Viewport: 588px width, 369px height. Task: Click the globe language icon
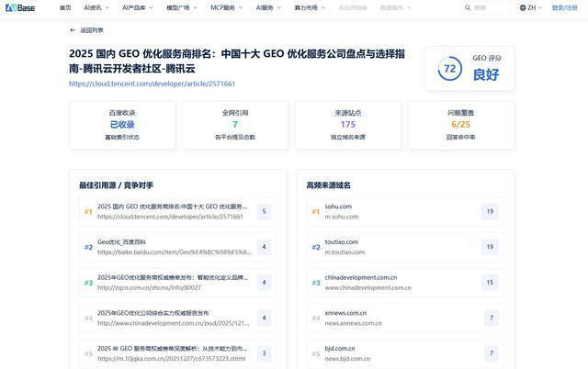pos(523,7)
